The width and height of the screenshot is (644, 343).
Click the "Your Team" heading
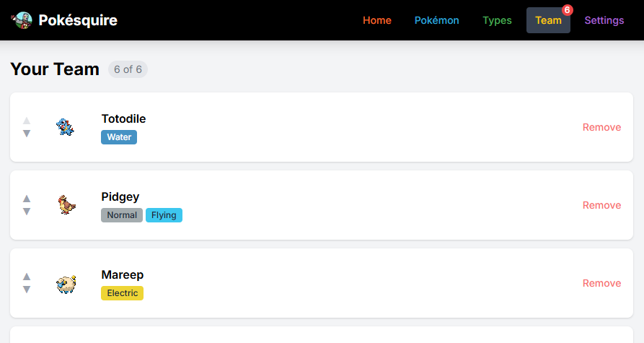tap(55, 69)
